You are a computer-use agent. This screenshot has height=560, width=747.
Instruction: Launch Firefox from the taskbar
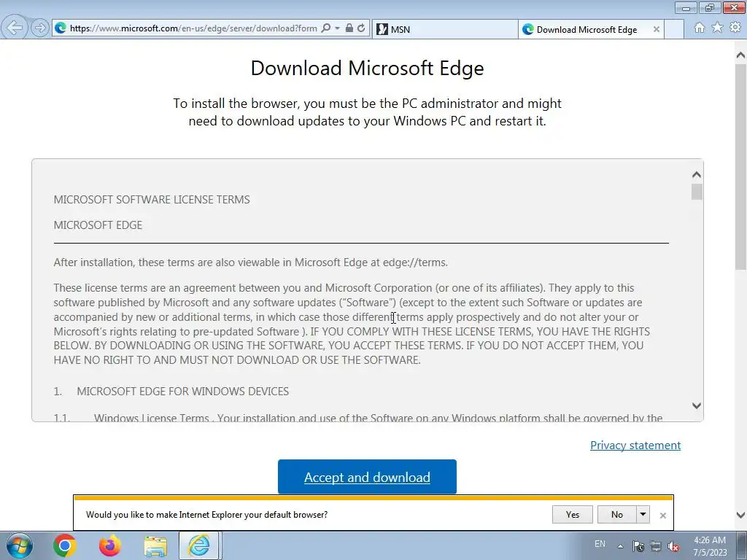[109, 545]
